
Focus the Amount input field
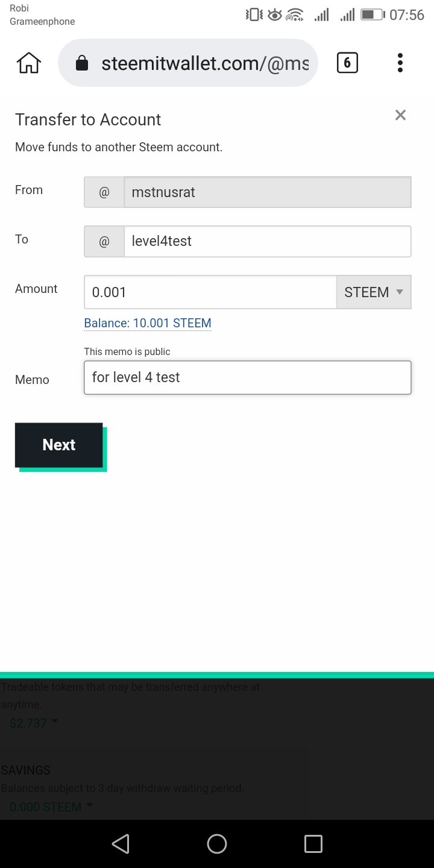click(210, 292)
